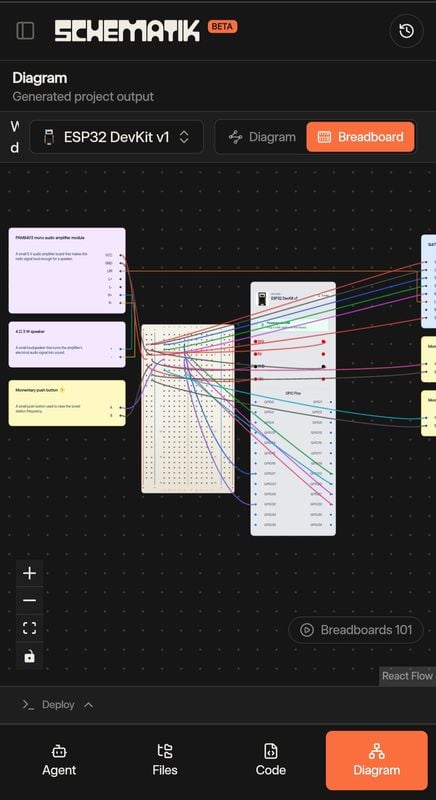Select the bottom Diagram tab
This screenshot has height=800, width=436.
point(376,760)
